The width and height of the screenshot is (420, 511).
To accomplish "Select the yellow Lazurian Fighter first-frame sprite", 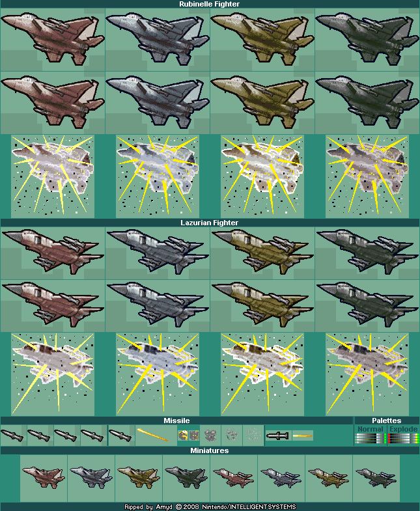I will point(262,253).
